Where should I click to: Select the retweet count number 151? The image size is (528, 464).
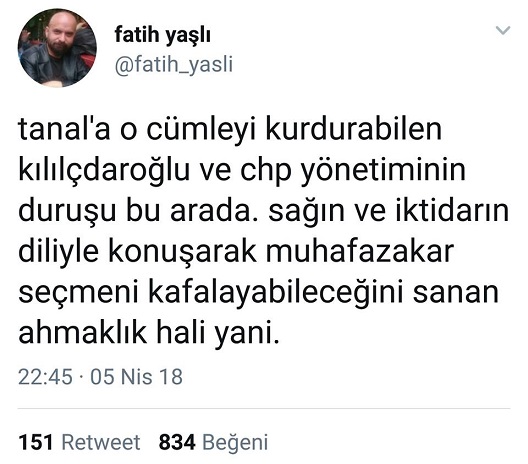(x=36, y=442)
